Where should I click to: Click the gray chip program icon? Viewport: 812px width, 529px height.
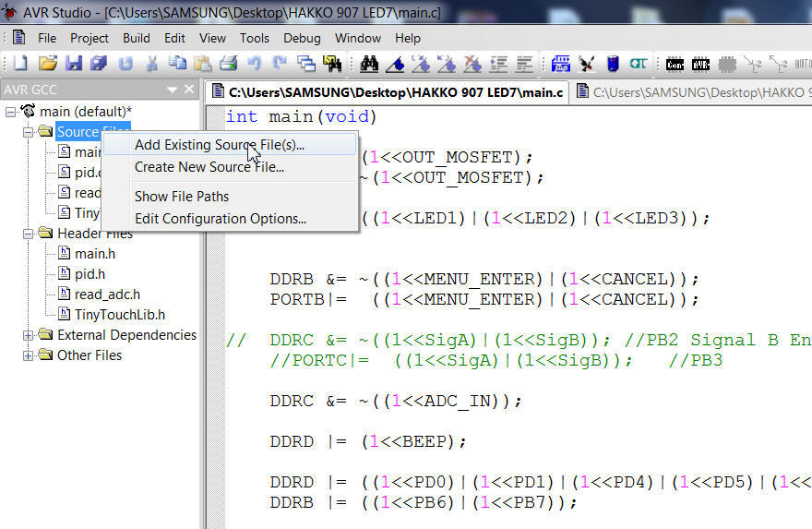pos(726,65)
